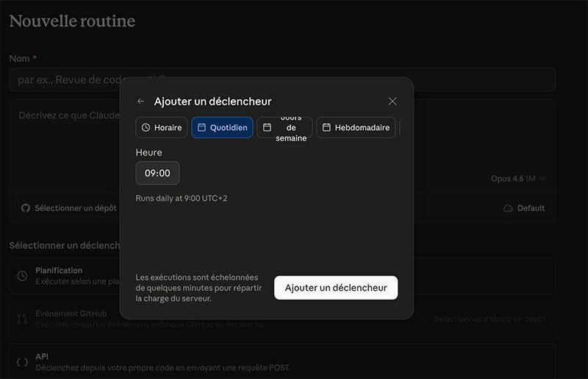Click the Nom input field
588x379 pixels.
(282, 79)
